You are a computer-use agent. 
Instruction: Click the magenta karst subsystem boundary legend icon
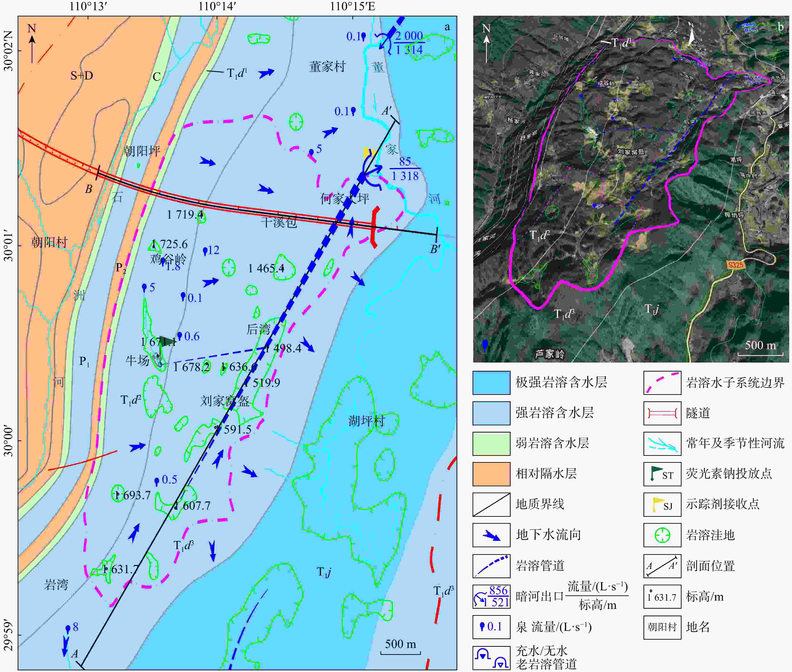tap(662, 383)
